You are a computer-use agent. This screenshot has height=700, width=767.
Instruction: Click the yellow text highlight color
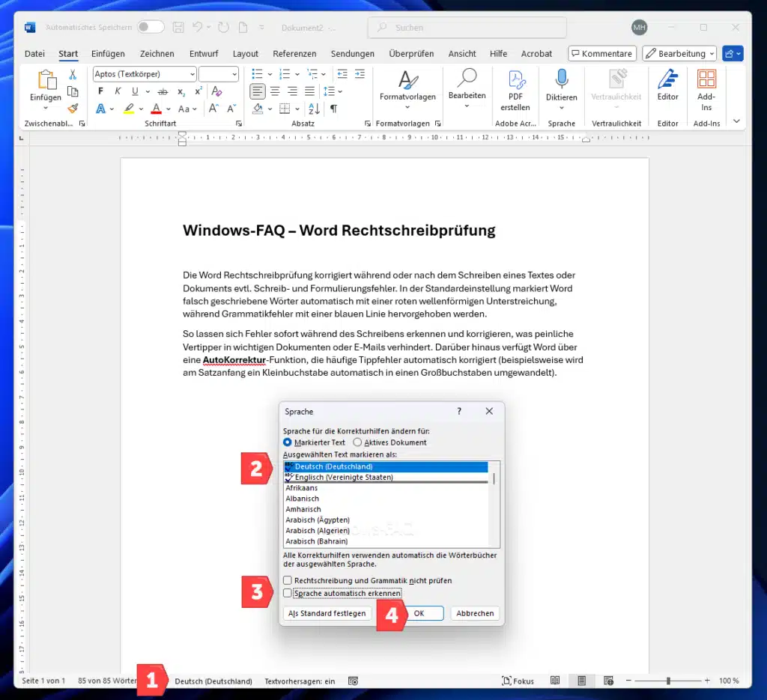click(x=129, y=109)
